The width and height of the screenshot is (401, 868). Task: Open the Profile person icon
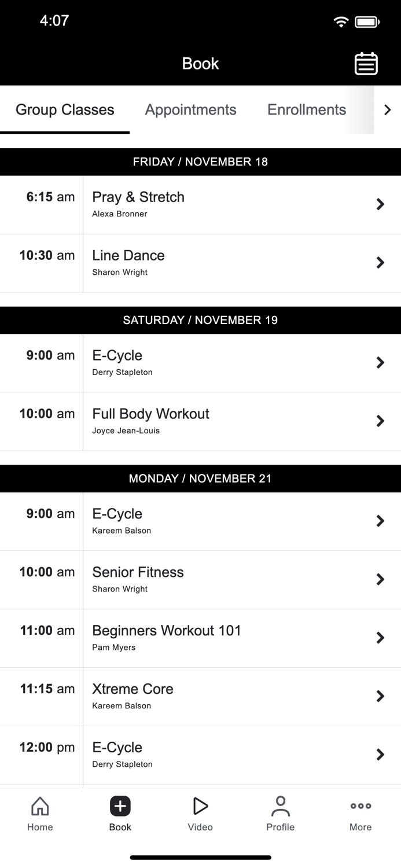tap(280, 806)
